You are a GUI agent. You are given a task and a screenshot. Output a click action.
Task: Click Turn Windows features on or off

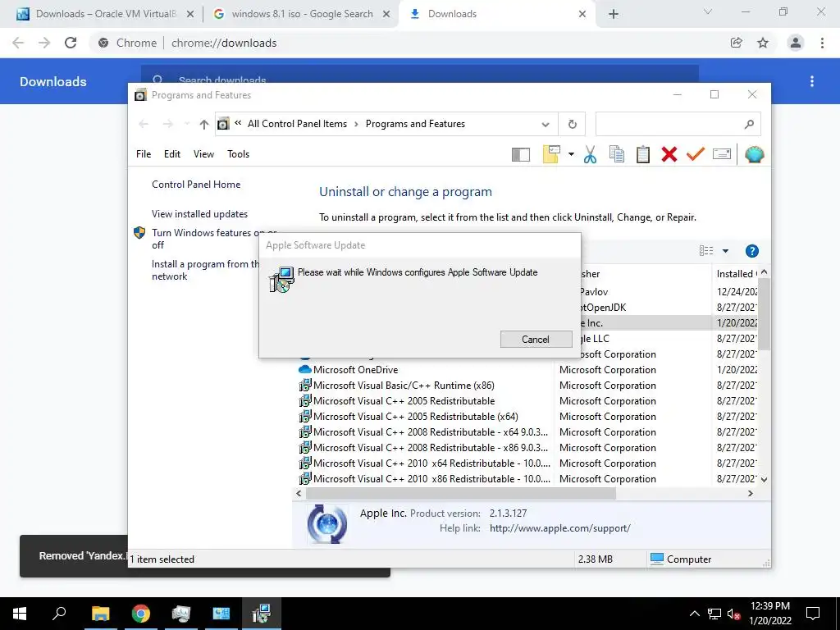(x=205, y=239)
